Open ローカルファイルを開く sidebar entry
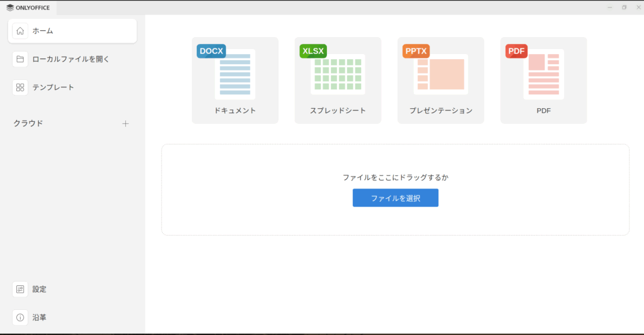644x335 pixels. [72, 59]
